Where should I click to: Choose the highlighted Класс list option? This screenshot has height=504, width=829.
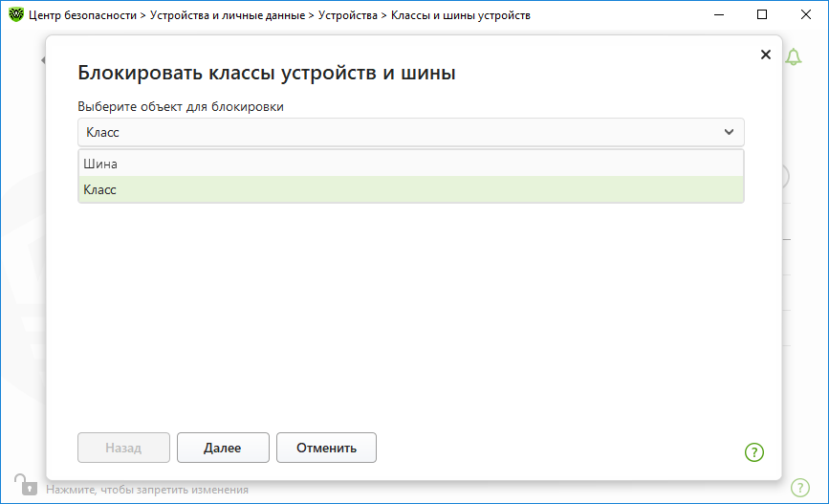click(x=411, y=189)
